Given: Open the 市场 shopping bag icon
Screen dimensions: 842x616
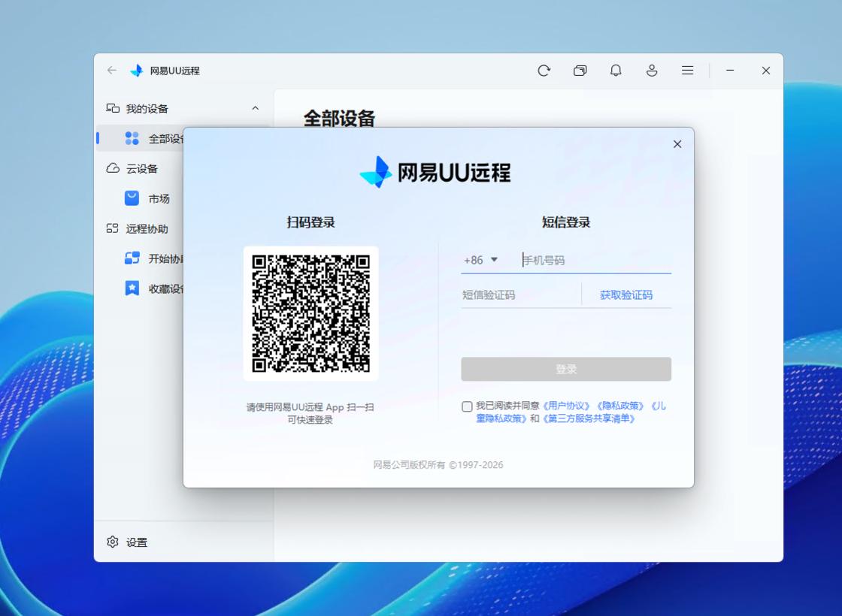Looking at the screenshot, I should tap(132, 198).
